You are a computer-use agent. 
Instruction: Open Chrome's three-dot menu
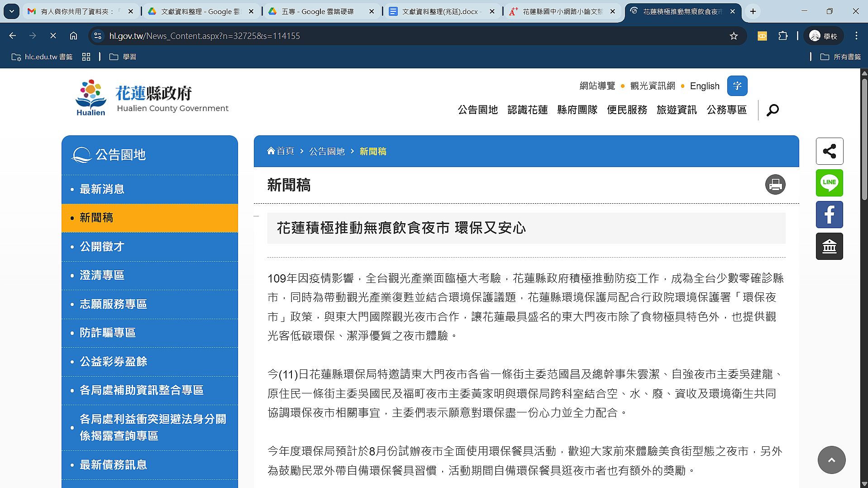(x=856, y=36)
